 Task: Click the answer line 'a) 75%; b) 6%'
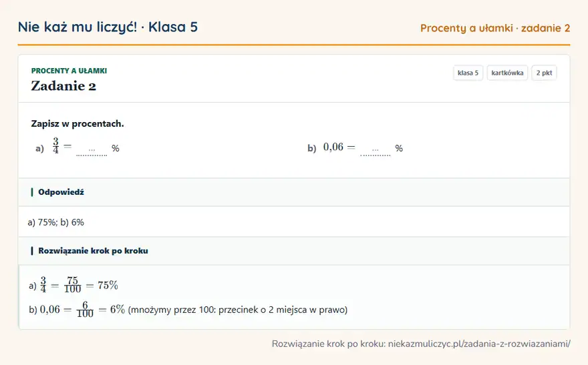coord(56,222)
